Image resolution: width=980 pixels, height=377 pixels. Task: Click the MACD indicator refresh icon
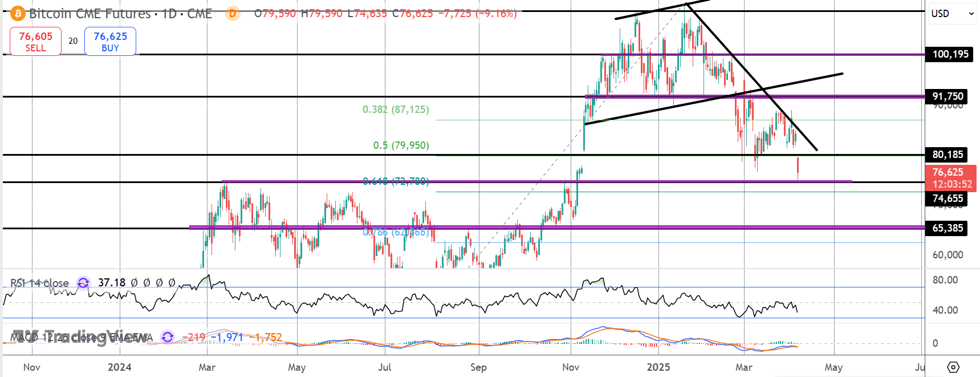[x=167, y=337]
